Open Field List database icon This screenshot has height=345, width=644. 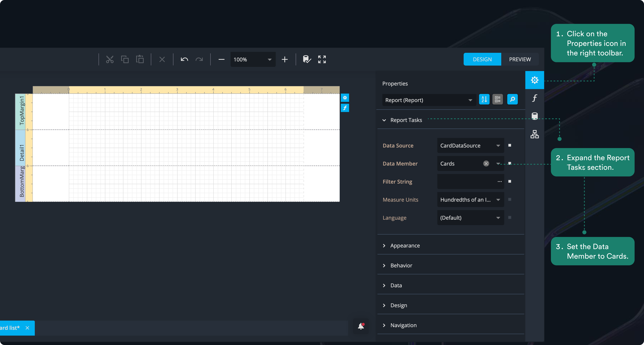[x=535, y=116]
